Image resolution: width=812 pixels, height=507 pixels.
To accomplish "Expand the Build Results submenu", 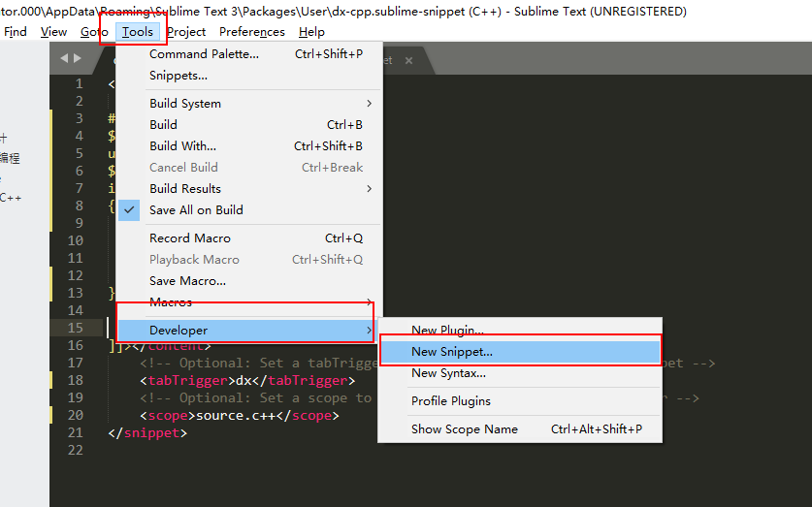I will 249,189.
